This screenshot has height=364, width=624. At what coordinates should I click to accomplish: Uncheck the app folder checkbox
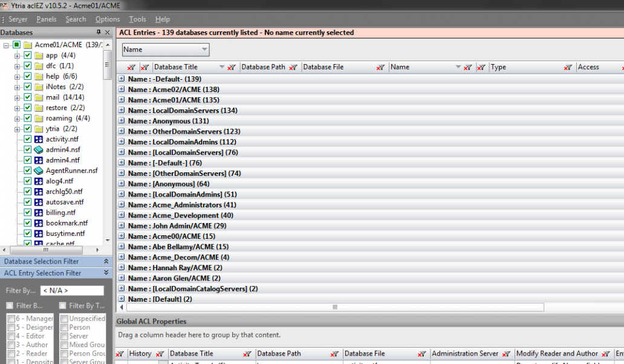(27, 55)
